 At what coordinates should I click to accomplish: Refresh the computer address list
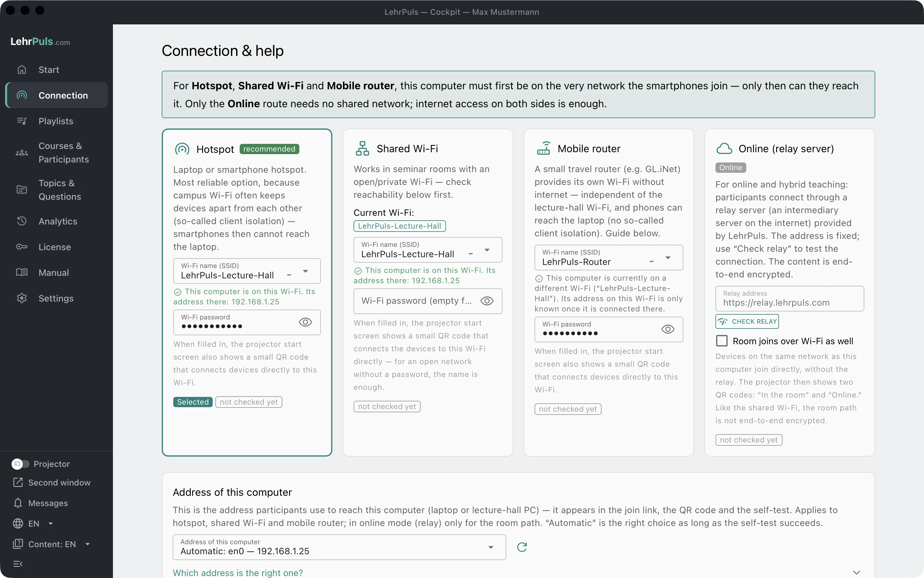(522, 547)
